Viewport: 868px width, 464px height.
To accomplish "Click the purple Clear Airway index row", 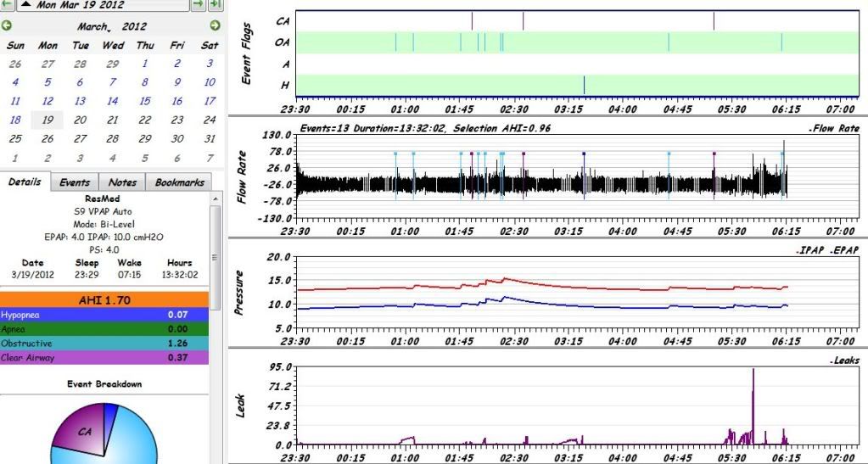I will 104,358.
